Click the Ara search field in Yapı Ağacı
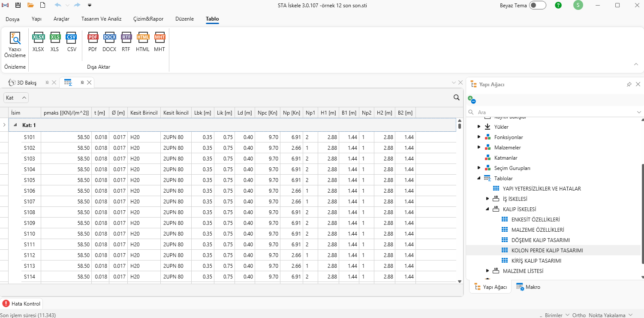Image resolution: width=644 pixels, height=318 pixels. [553, 112]
